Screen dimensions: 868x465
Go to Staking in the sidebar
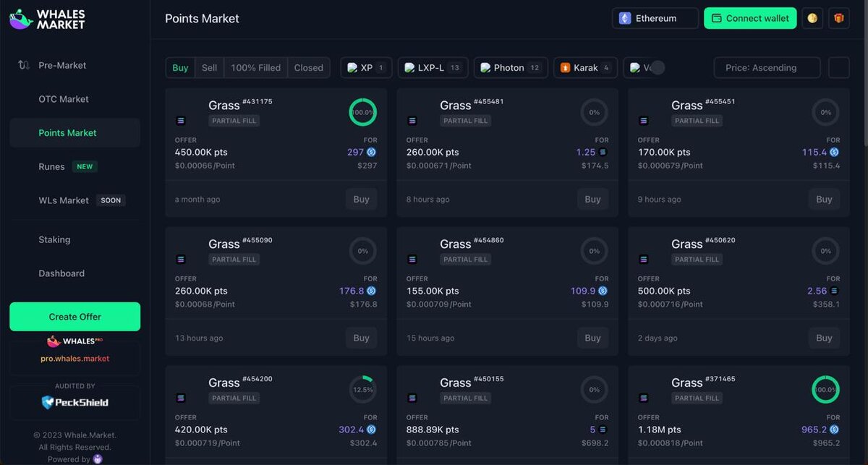coord(75,239)
